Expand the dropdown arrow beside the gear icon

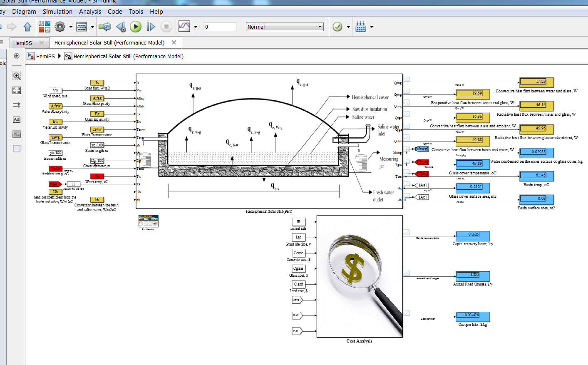pyautogui.click(x=70, y=26)
